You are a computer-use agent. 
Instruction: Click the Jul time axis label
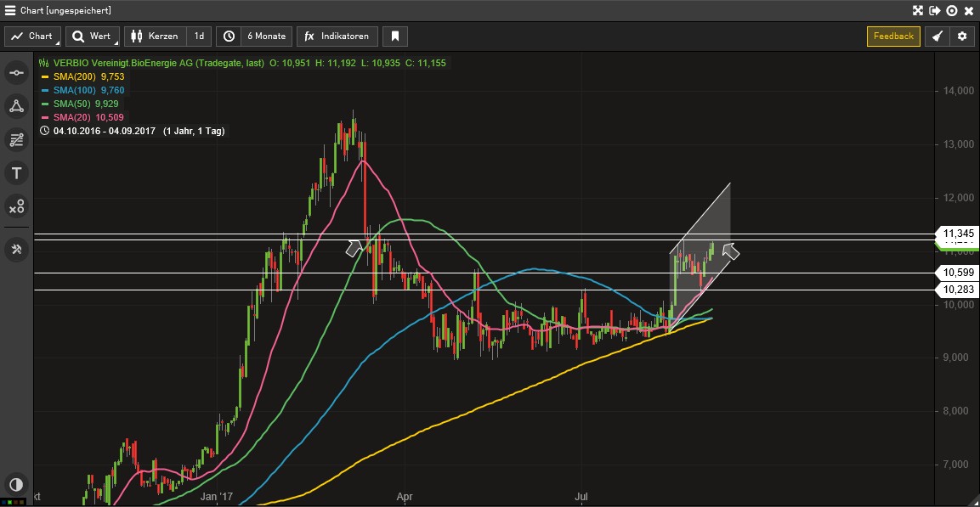click(582, 498)
